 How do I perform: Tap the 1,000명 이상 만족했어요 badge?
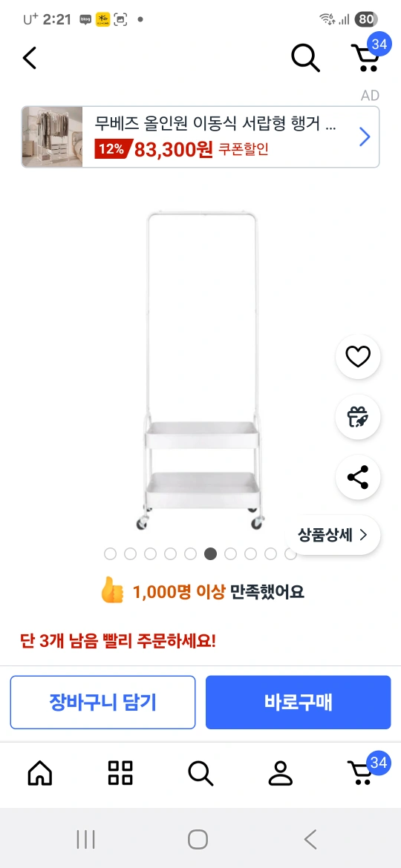(201, 592)
